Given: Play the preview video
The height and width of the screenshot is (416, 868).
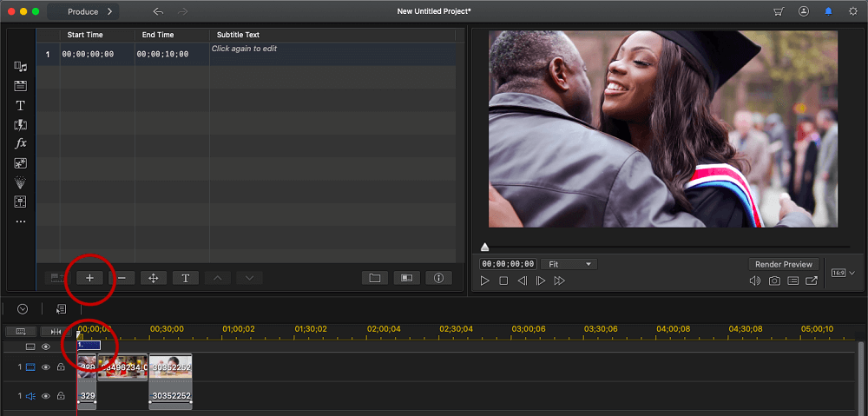Looking at the screenshot, I should coord(485,281).
